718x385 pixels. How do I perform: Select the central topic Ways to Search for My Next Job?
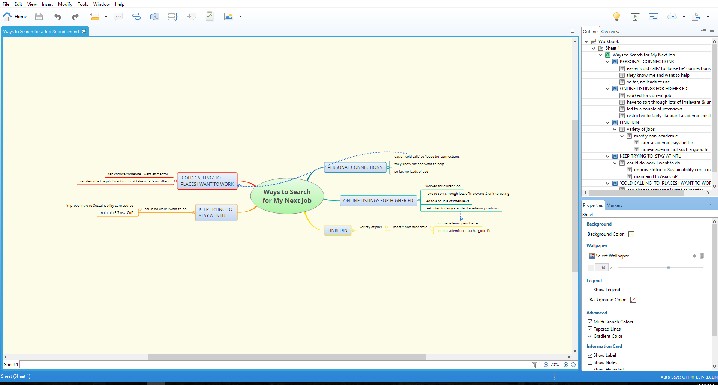click(287, 196)
